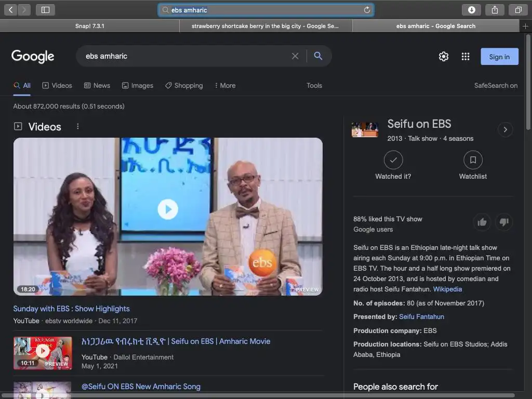Switch to the Snap! 7.3.1 tab
This screenshot has height=399, width=532.
[x=89, y=26]
